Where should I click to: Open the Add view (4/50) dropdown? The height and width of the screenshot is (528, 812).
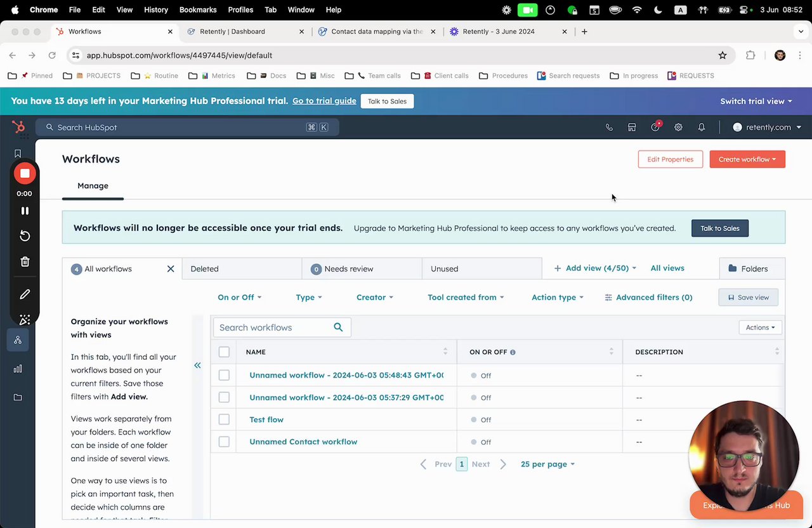pyautogui.click(x=595, y=268)
